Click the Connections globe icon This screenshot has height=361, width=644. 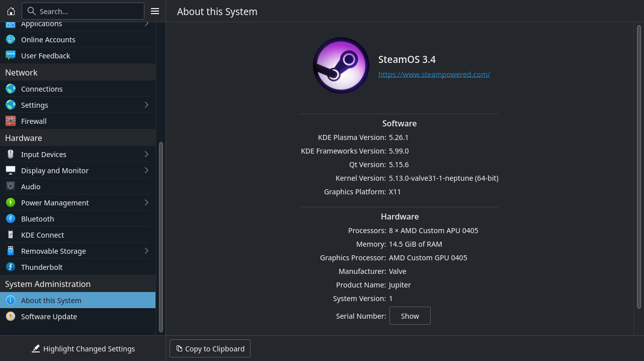point(11,89)
